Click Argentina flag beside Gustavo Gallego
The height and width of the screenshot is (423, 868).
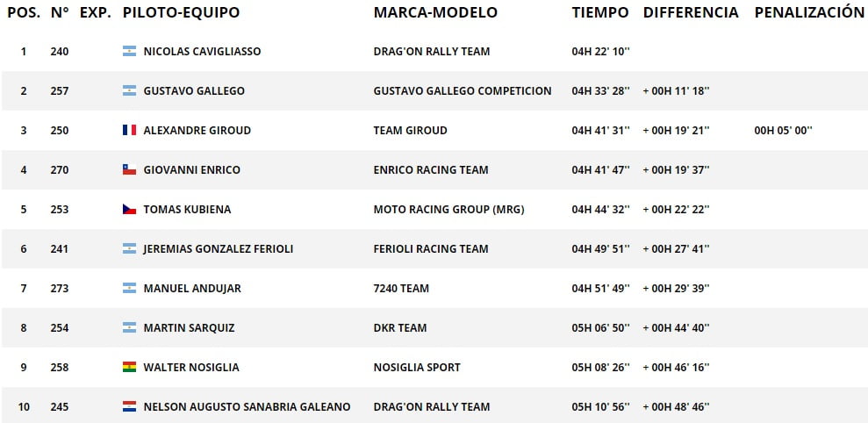coord(129,90)
